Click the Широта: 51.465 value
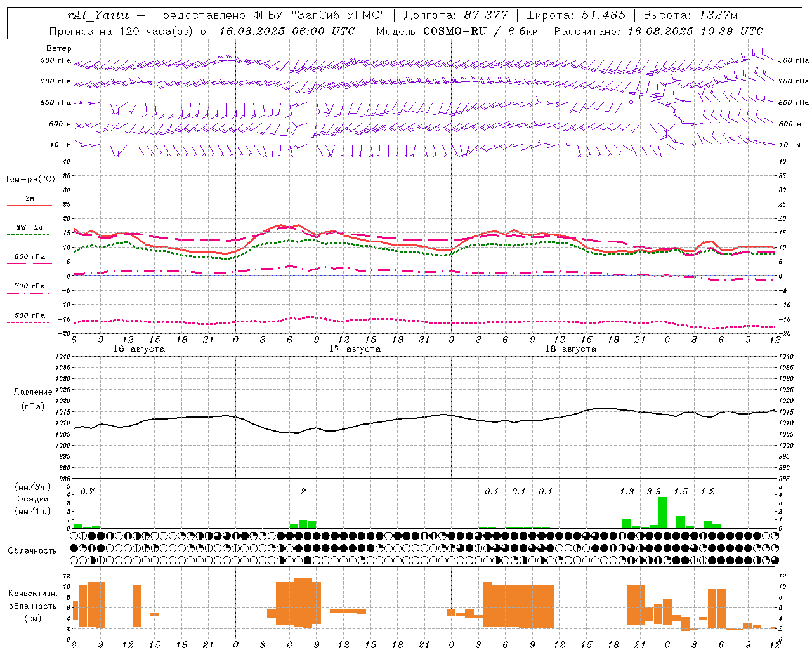The height and width of the screenshot is (650, 812). click(x=576, y=15)
